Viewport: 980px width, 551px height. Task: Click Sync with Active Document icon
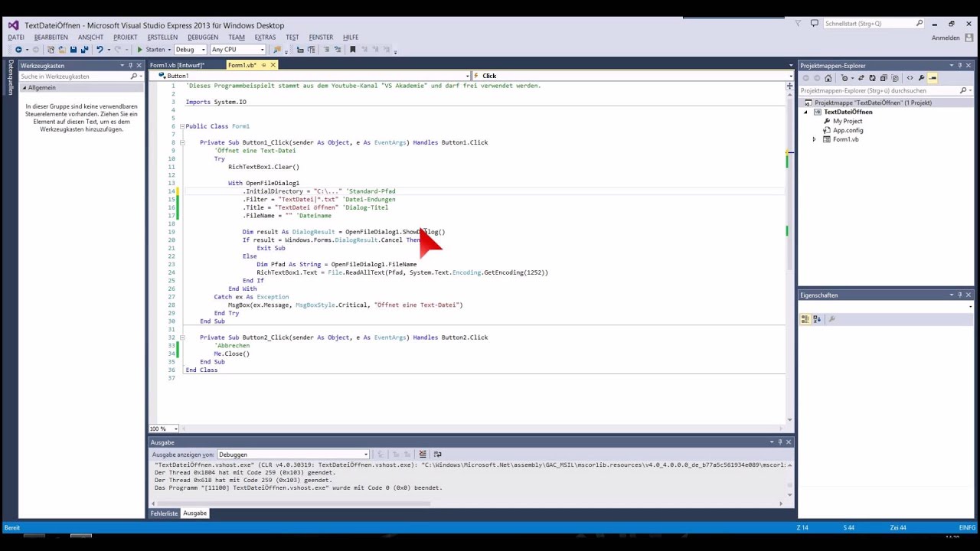(861, 78)
